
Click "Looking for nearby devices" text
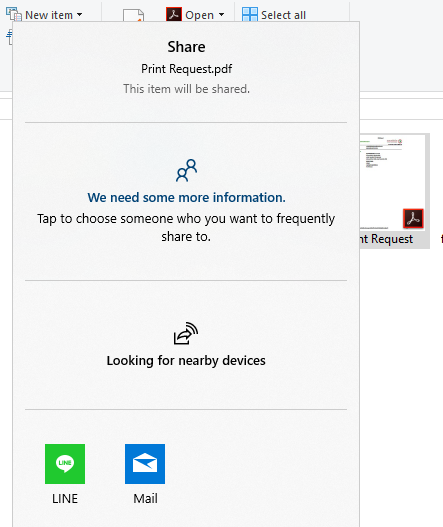point(186,361)
